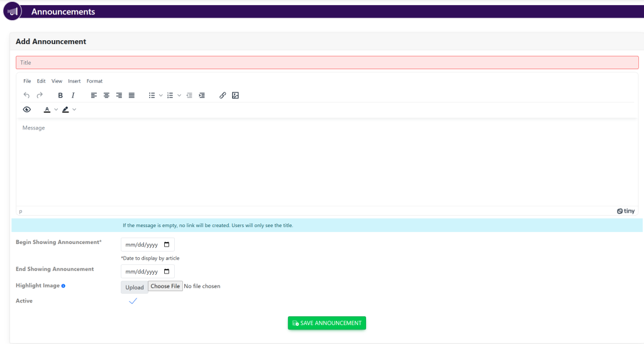Expand the text color dropdown arrow
Screen dimensions: 644x344
coord(56,109)
